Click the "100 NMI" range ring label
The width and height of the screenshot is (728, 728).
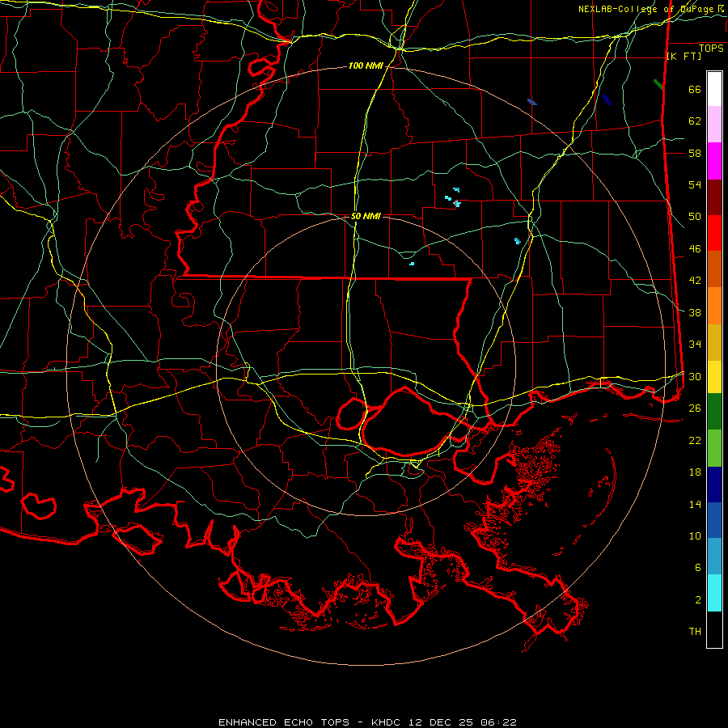(x=366, y=66)
